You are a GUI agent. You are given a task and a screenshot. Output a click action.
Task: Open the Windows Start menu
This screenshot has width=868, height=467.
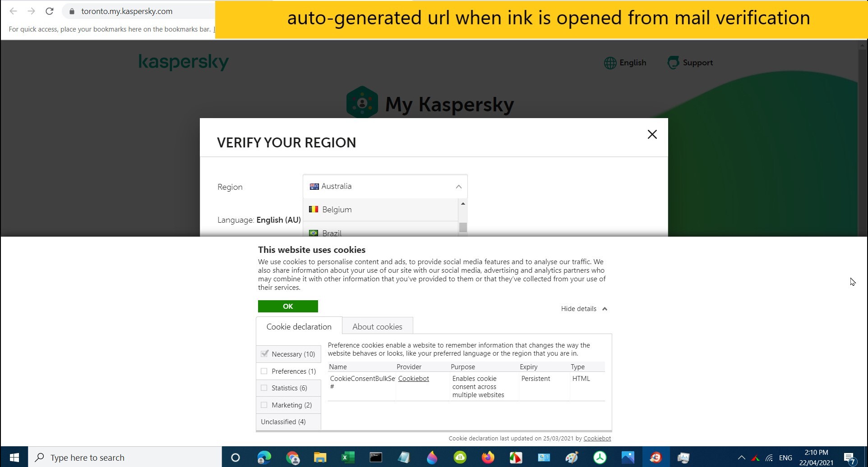(x=14, y=458)
